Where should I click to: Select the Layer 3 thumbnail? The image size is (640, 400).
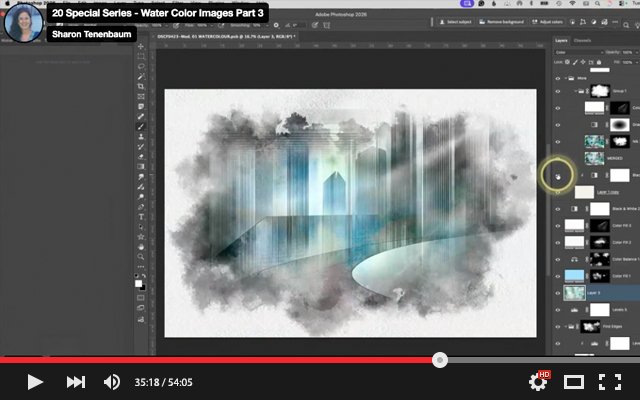coord(574,293)
